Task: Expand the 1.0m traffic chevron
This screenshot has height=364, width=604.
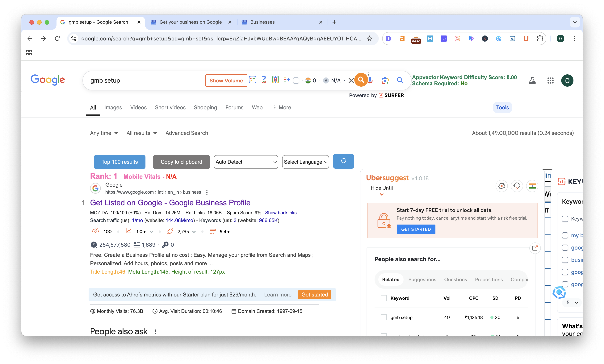Action: click(151, 232)
